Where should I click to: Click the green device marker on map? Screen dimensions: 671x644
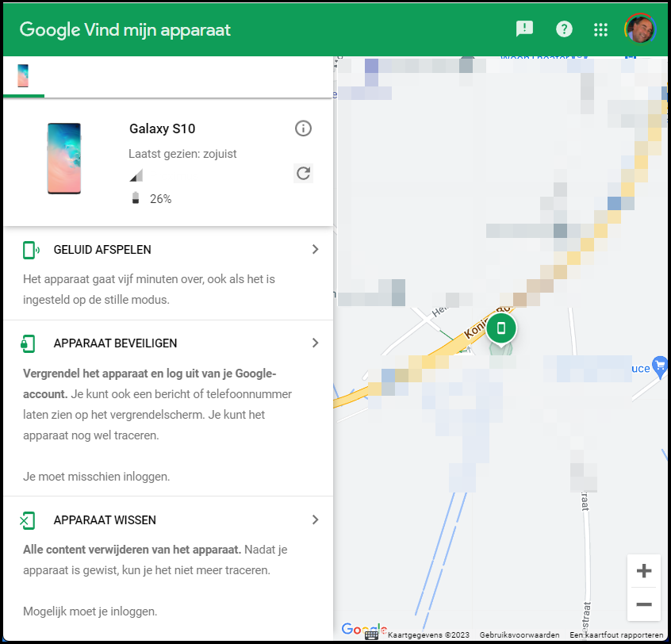[x=501, y=328]
